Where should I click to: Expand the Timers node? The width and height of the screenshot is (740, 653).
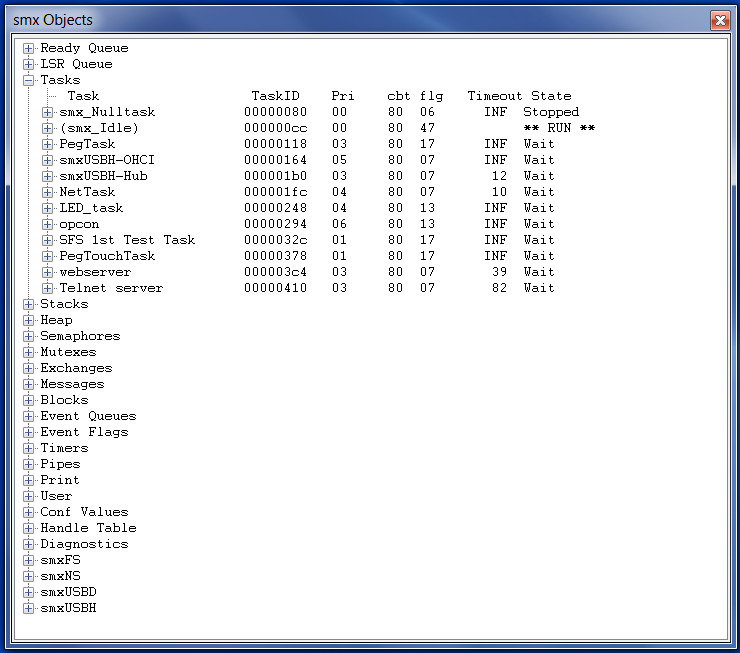[x=28, y=448]
